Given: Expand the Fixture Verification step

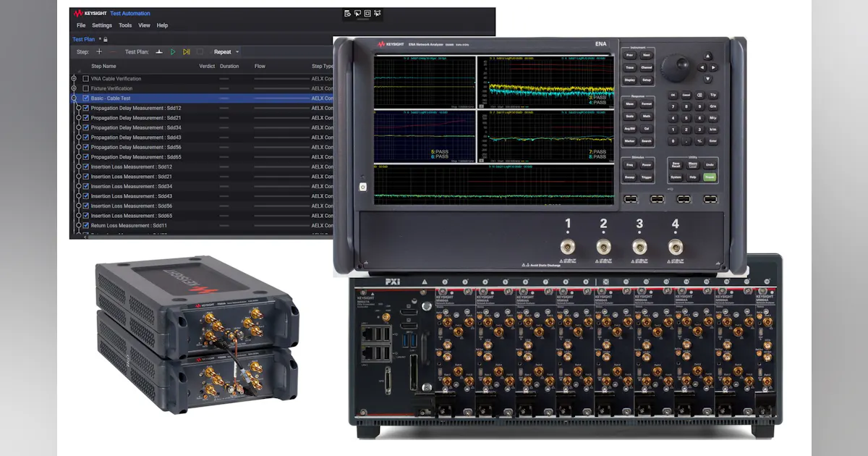Looking at the screenshot, I should point(74,88).
